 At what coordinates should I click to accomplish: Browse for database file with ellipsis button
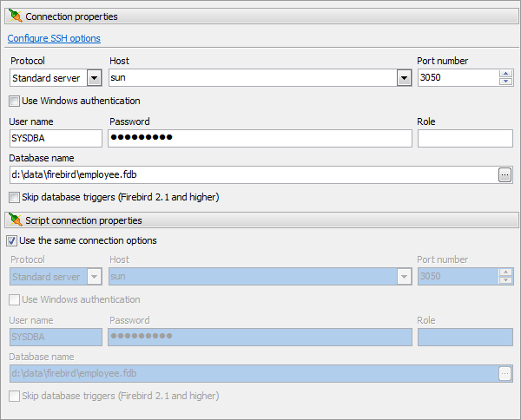(x=505, y=174)
